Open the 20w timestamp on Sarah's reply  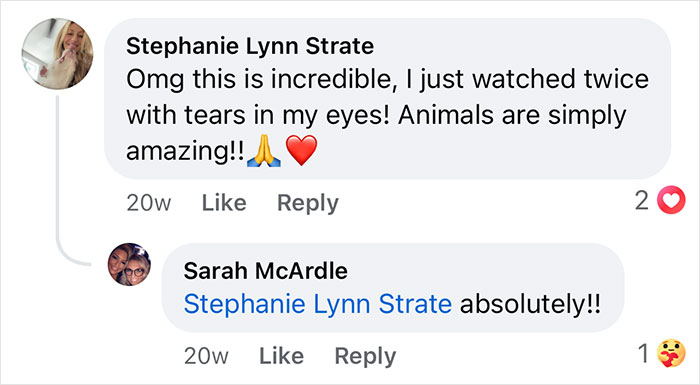[x=206, y=356]
